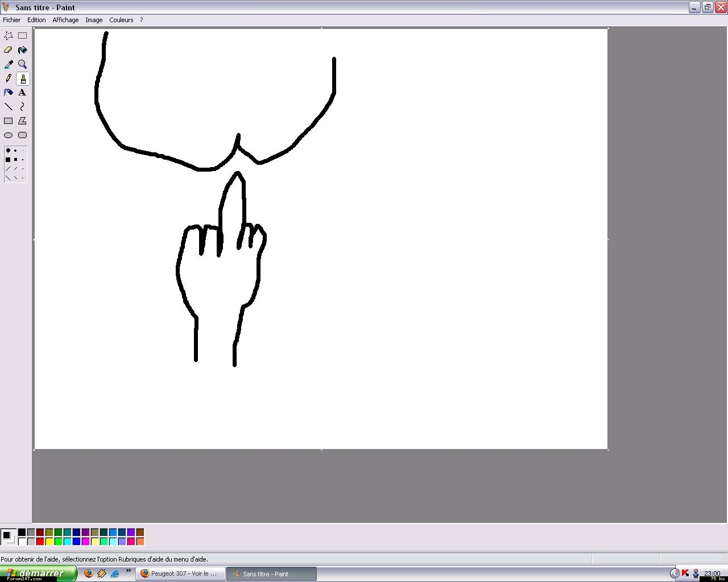Pick the Free-form selection star tool

coord(9,35)
